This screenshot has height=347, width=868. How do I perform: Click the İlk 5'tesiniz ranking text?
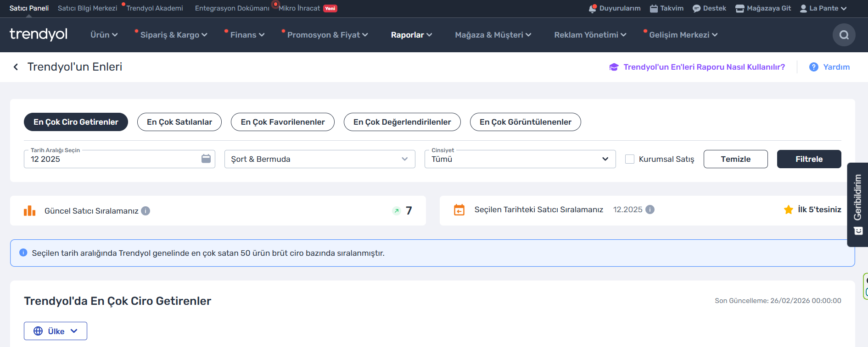click(819, 209)
